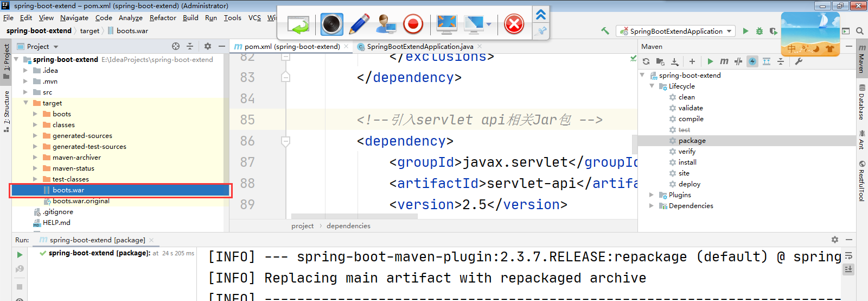The height and width of the screenshot is (301, 868).
Task: Click Rerun green arrow in Run panel
Action: [20, 255]
